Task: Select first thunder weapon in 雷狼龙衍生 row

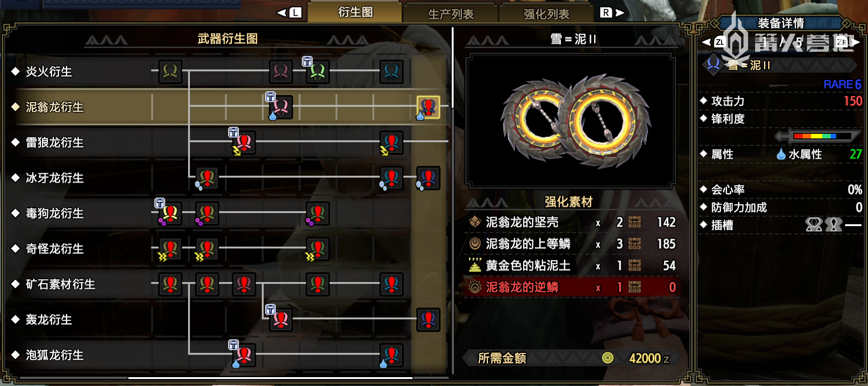Action: point(244,143)
